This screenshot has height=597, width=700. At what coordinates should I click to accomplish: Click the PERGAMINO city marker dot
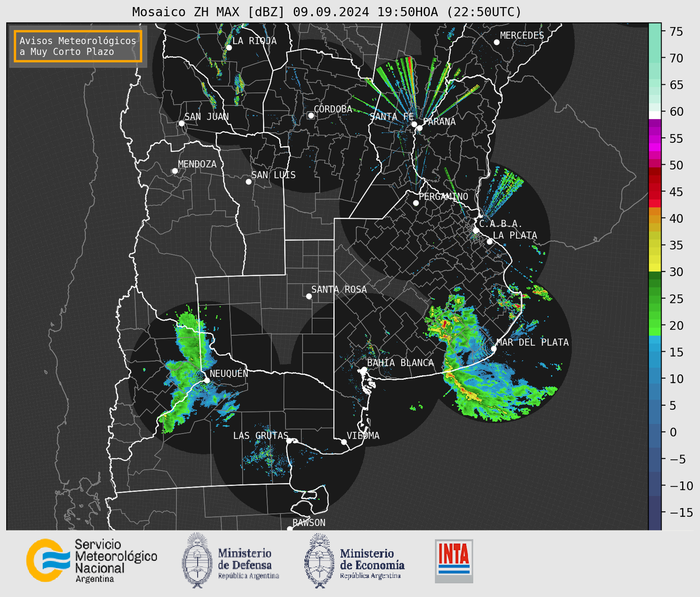point(416,203)
